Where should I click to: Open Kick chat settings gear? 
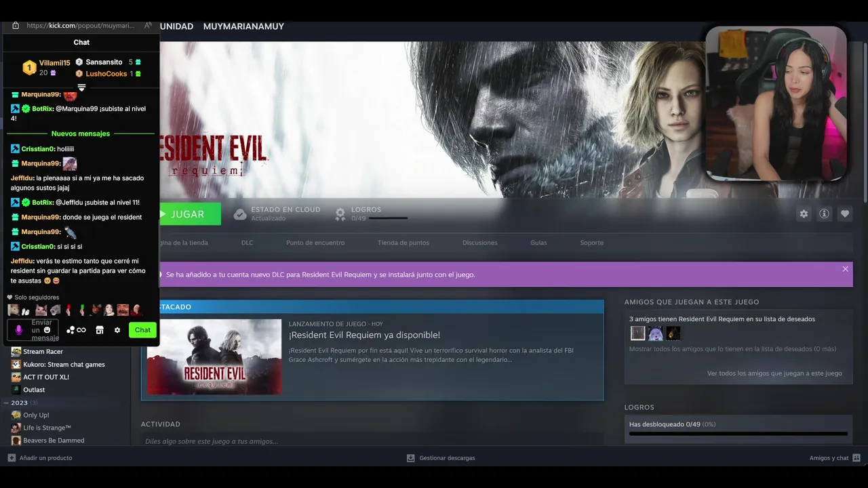click(117, 330)
